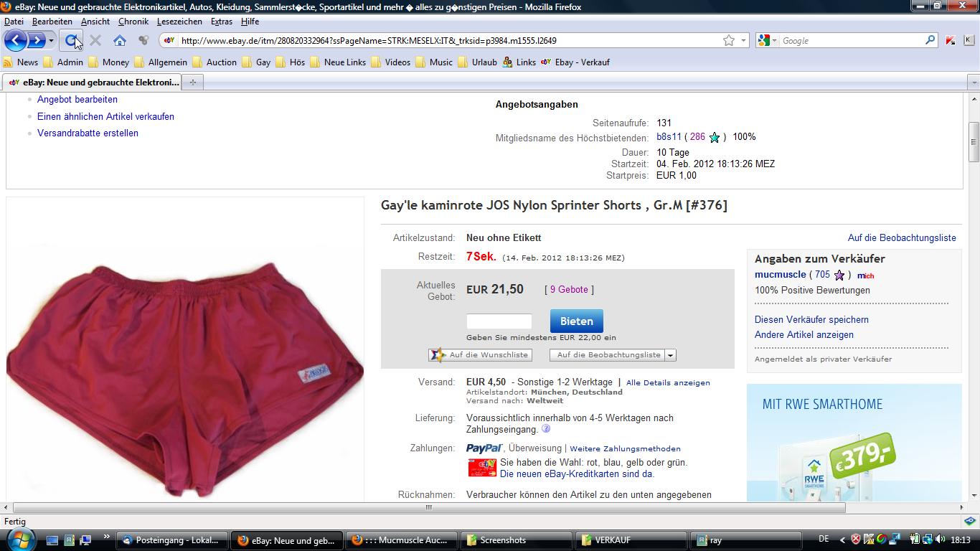Click the browser Back arrow button
This screenshot has width=980, height=551.
pyautogui.click(x=16, y=41)
